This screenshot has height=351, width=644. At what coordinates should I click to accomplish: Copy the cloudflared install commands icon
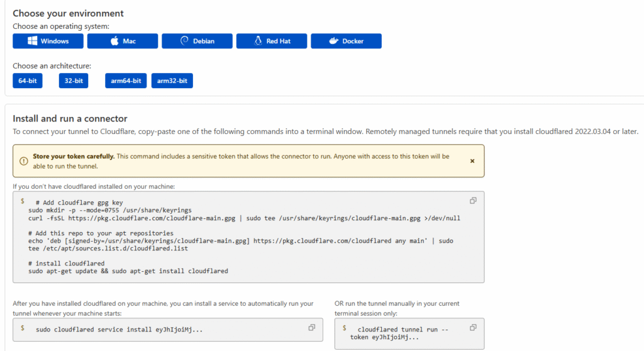point(473,201)
